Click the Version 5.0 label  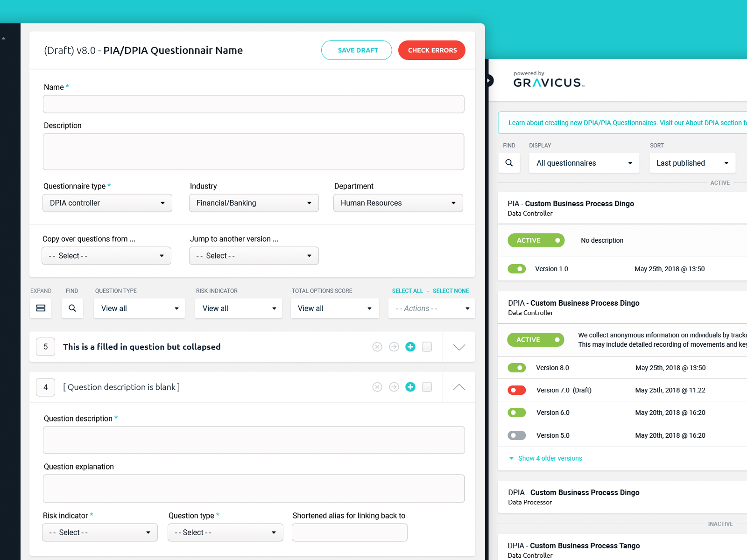pyautogui.click(x=553, y=435)
